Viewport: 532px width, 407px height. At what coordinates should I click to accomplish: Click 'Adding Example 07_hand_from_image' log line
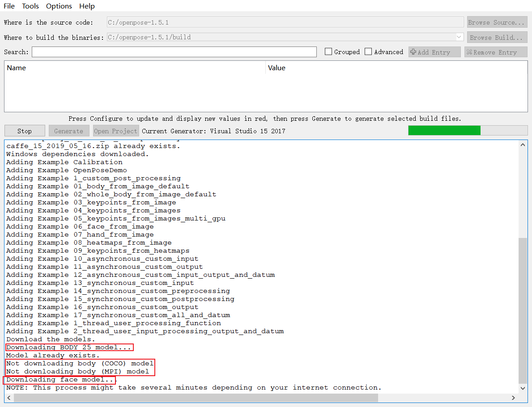pos(80,235)
